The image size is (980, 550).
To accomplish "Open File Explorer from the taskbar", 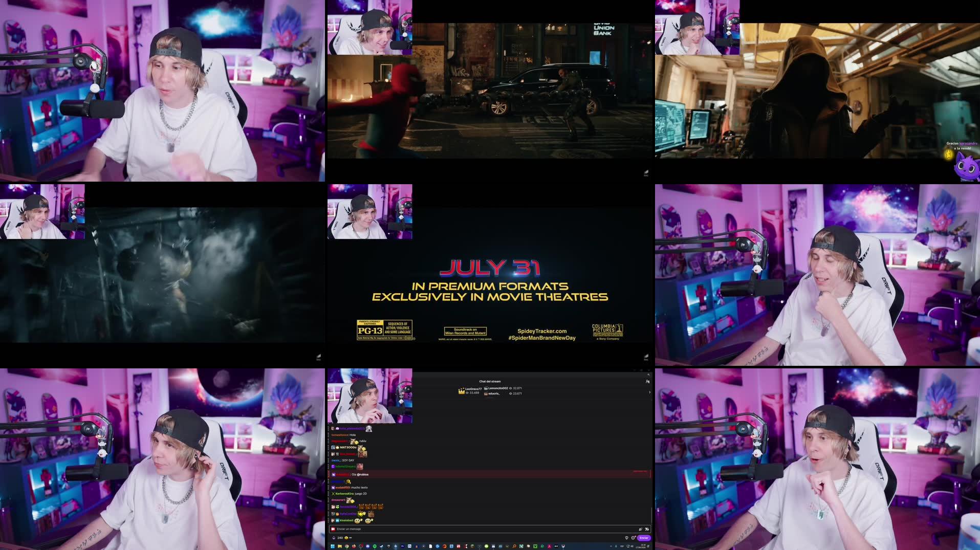I will click(340, 546).
